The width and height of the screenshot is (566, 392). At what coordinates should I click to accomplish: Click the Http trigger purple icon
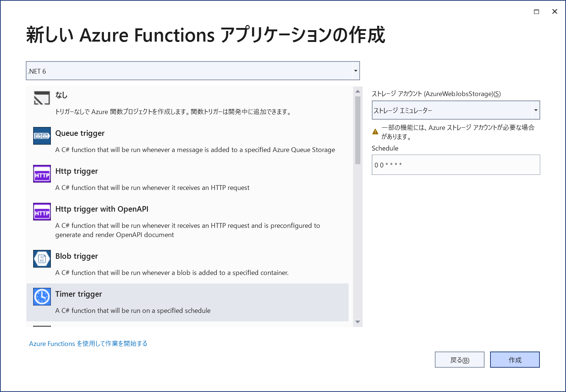pyautogui.click(x=42, y=174)
